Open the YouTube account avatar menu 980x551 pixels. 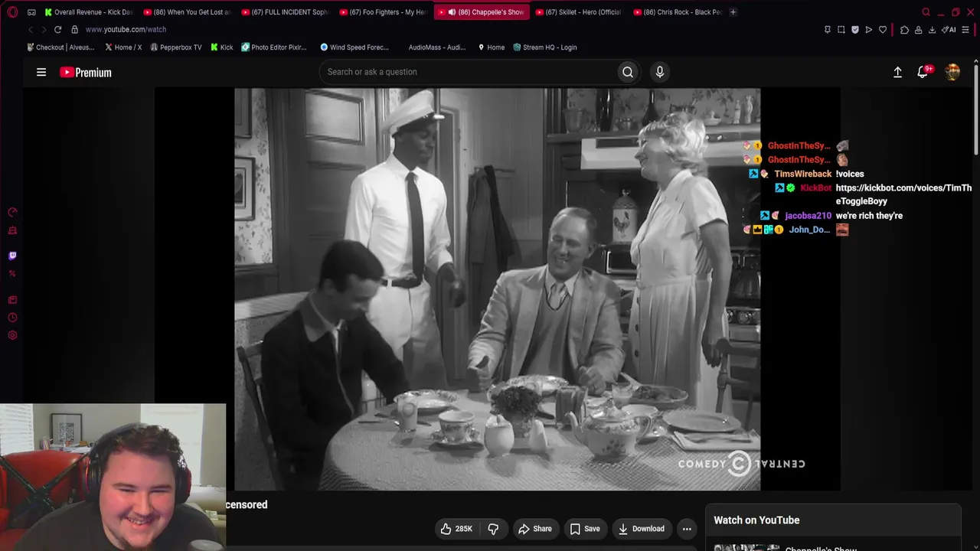click(952, 72)
